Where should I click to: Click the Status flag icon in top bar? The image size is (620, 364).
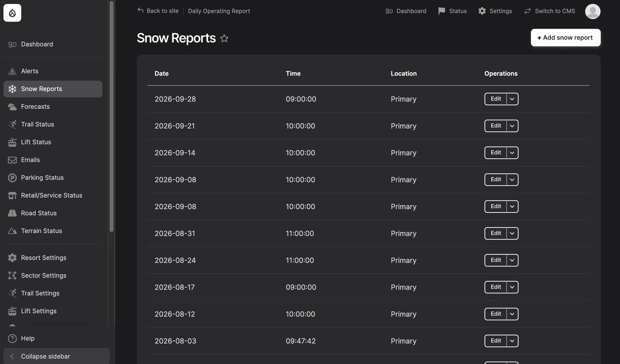pos(441,11)
